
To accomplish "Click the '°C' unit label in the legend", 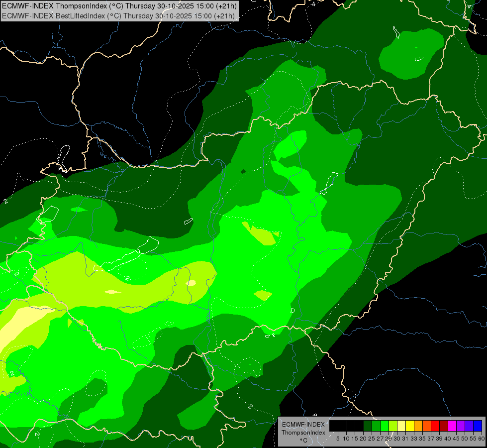I will (x=303, y=441).
